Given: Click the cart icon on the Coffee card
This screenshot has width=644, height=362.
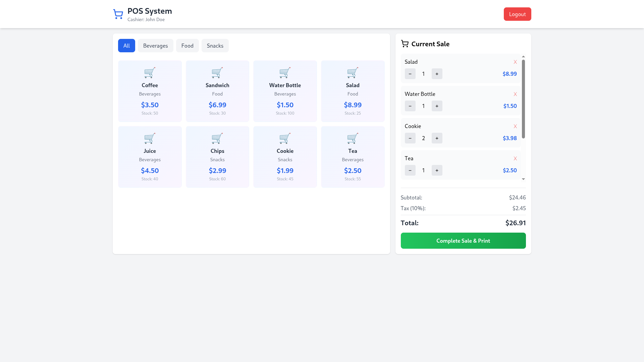Looking at the screenshot, I should point(150,73).
